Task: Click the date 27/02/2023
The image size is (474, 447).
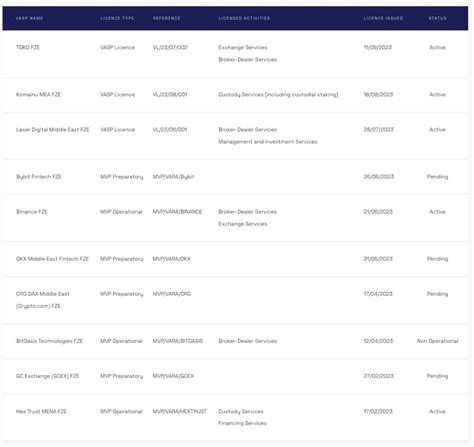Action: pyautogui.click(x=378, y=376)
